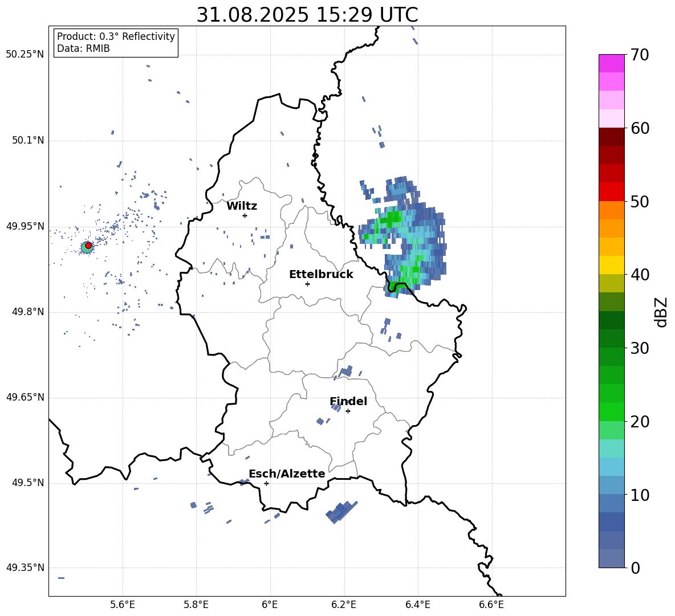Click the 50.1°N latitude label

tap(28, 141)
